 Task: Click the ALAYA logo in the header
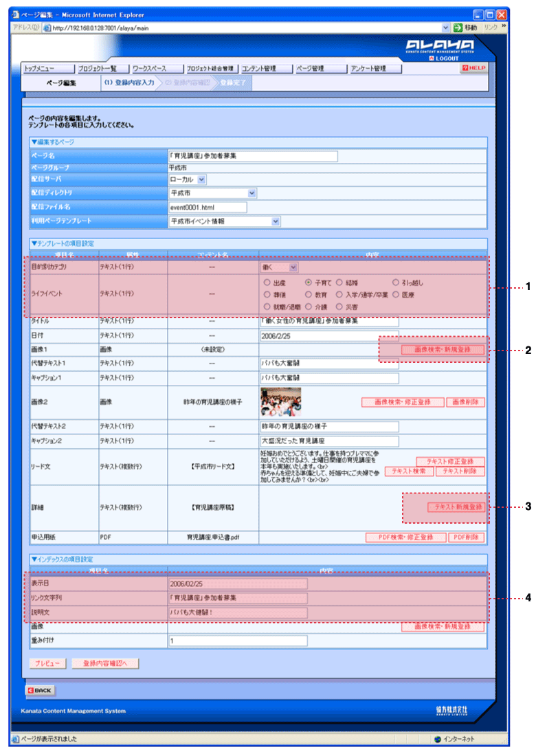coord(440,45)
